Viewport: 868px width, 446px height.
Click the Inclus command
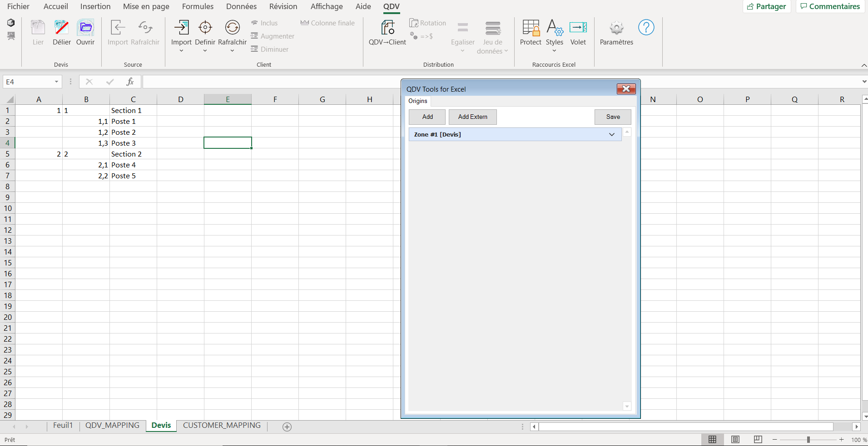pyautogui.click(x=264, y=23)
